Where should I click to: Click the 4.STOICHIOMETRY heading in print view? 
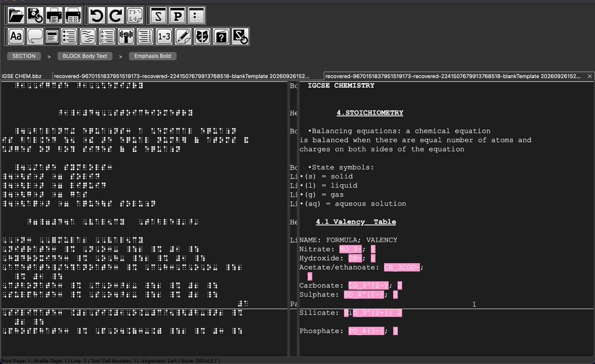click(370, 113)
